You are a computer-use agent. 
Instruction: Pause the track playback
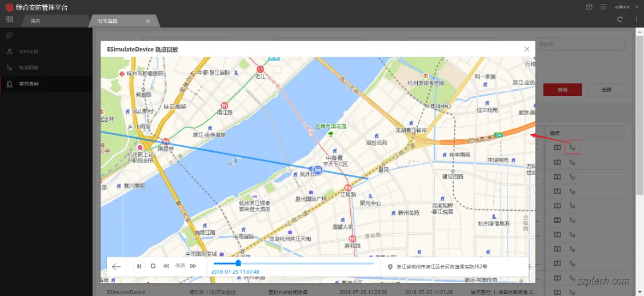pyautogui.click(x=139, y=266)
